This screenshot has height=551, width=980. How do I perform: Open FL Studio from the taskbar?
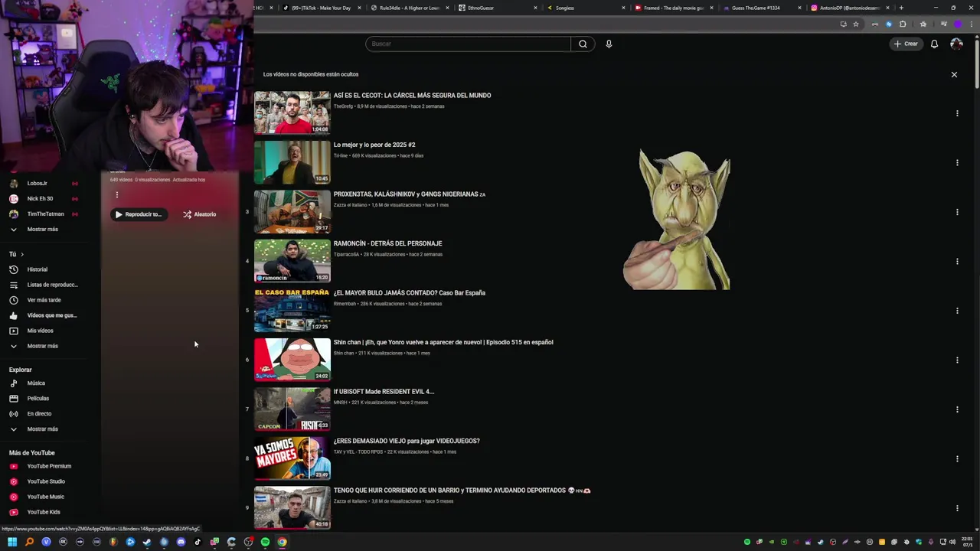point(113,542)
